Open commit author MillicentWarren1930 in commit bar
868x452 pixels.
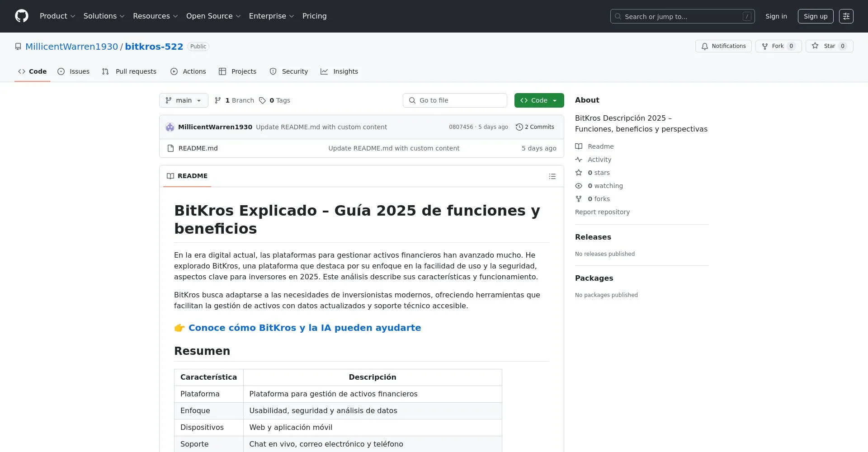215,127
